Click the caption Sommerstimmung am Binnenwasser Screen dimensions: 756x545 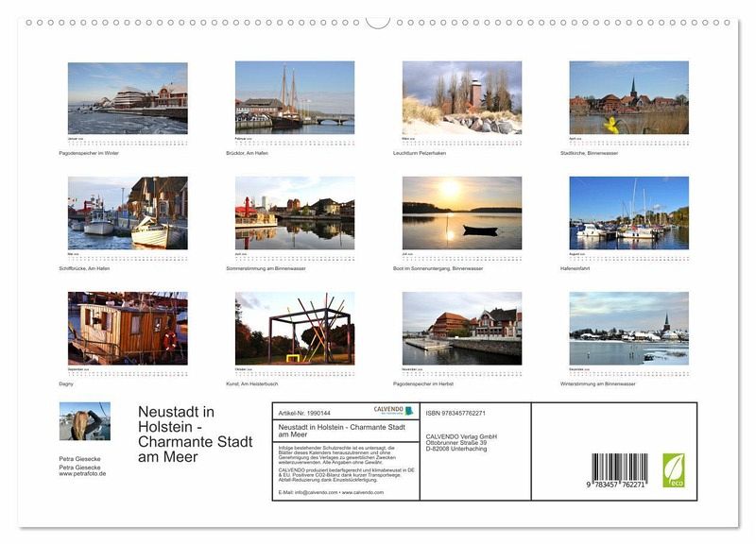[266, 268]
